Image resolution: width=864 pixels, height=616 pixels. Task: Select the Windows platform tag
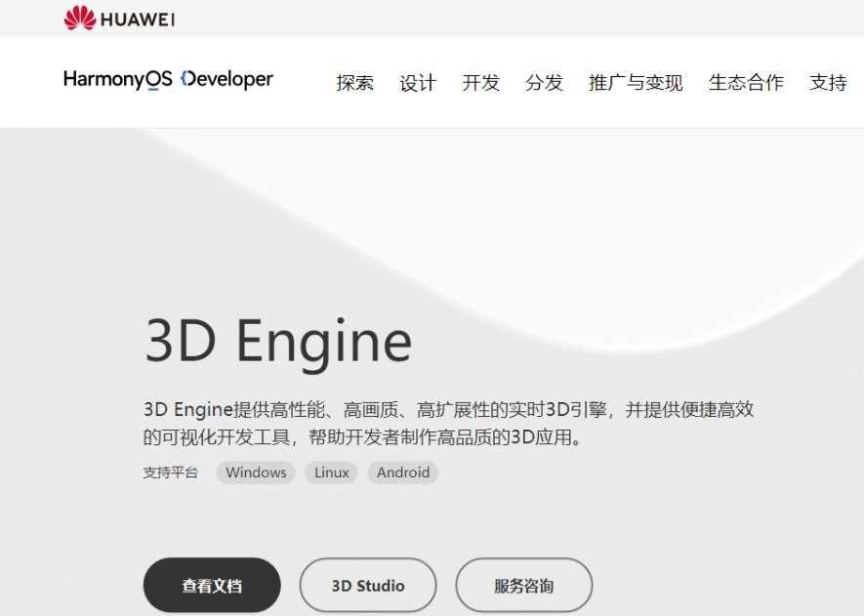pyautogui.click(x=255, y=472)
